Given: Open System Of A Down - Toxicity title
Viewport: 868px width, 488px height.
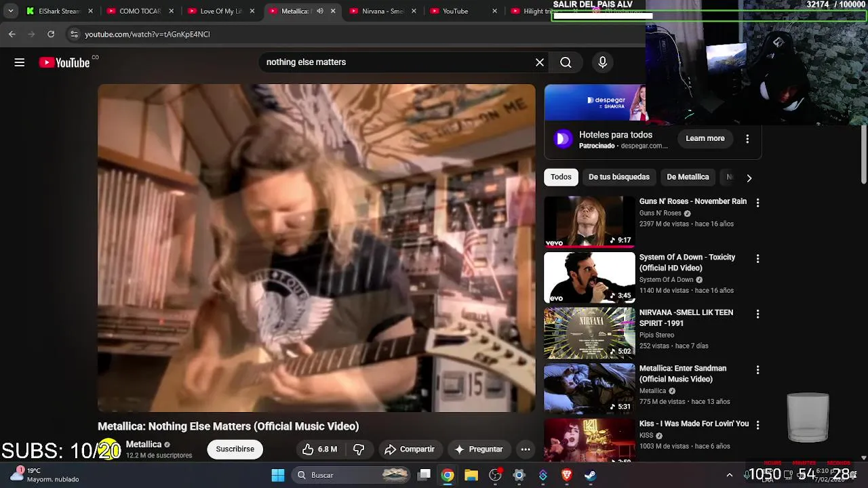Looking at the screenshot, I should [687, 262].
